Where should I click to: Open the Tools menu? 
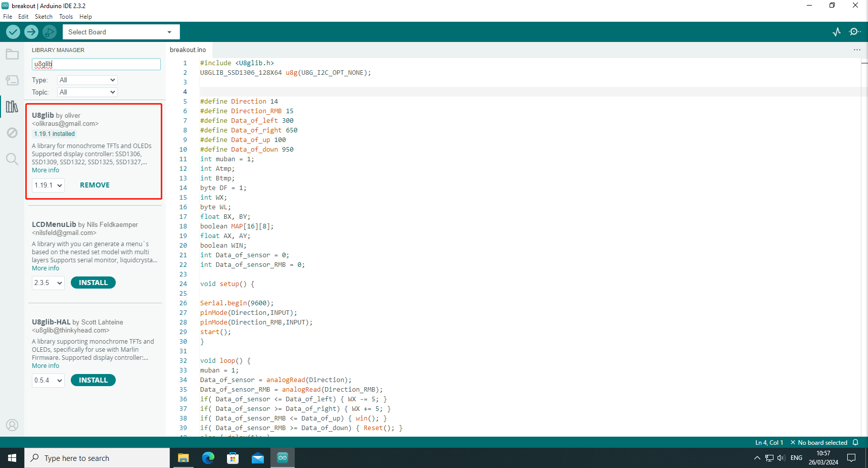click(x=66, y=17)
